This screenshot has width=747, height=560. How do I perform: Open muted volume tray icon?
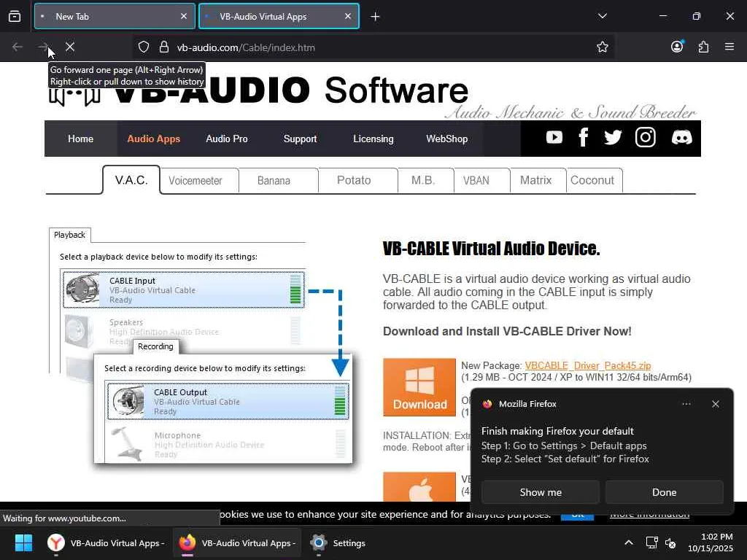670,542
